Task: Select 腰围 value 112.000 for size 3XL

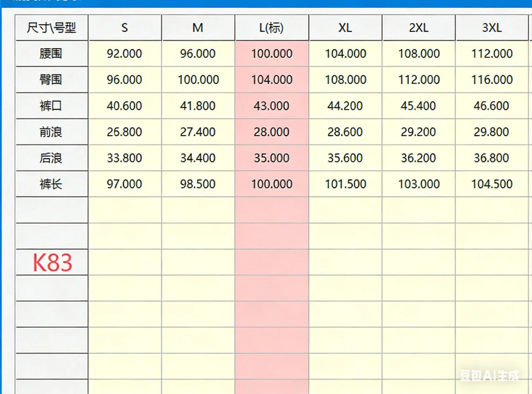Action: tap(492, 54)
